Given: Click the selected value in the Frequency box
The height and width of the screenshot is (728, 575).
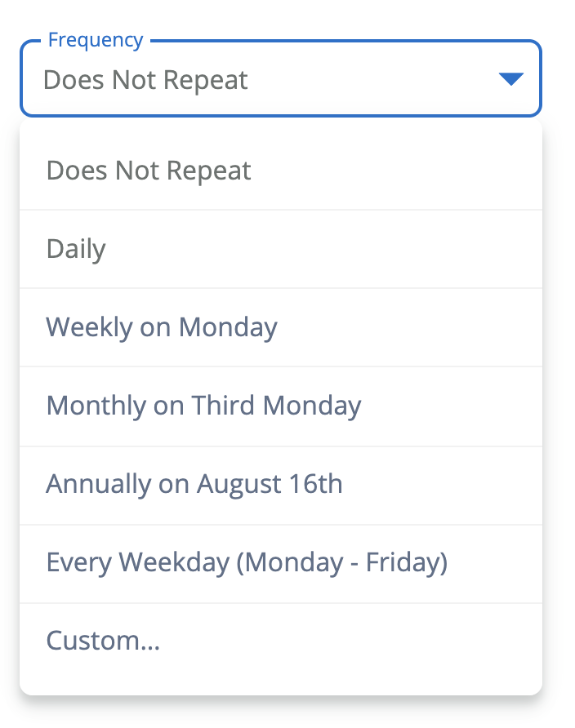Looking at the screenshot, I should (x=145, y=80).
